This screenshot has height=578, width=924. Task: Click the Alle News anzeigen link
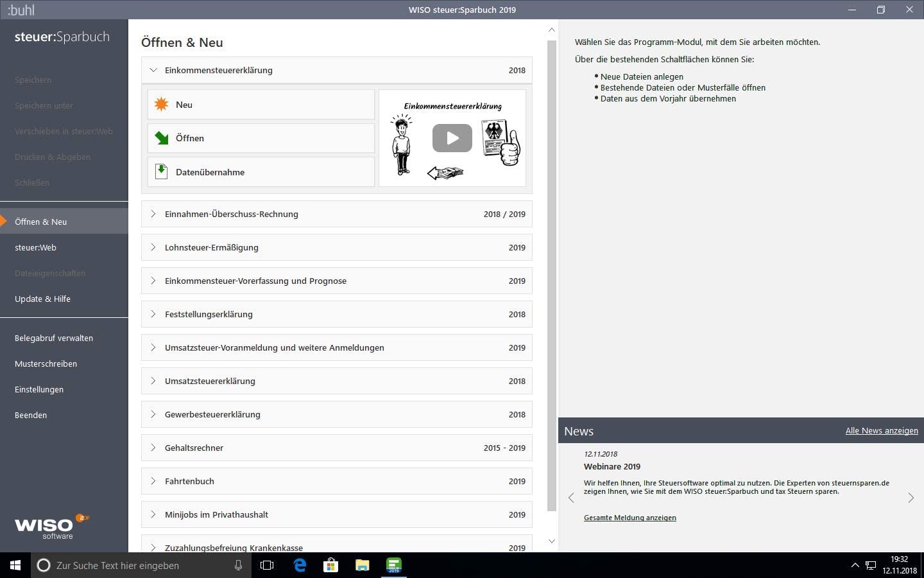881,431
